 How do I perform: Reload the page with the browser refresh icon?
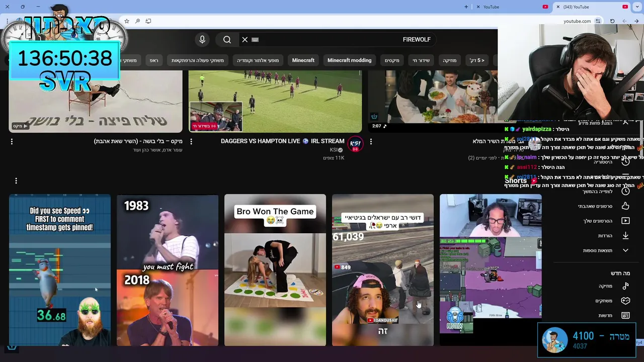point(612,21)
